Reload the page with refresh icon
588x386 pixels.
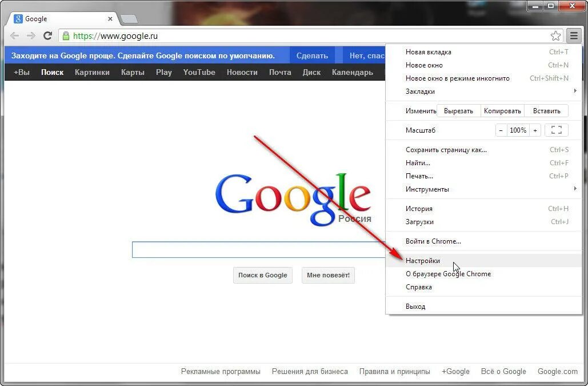[x=47, y=35]
